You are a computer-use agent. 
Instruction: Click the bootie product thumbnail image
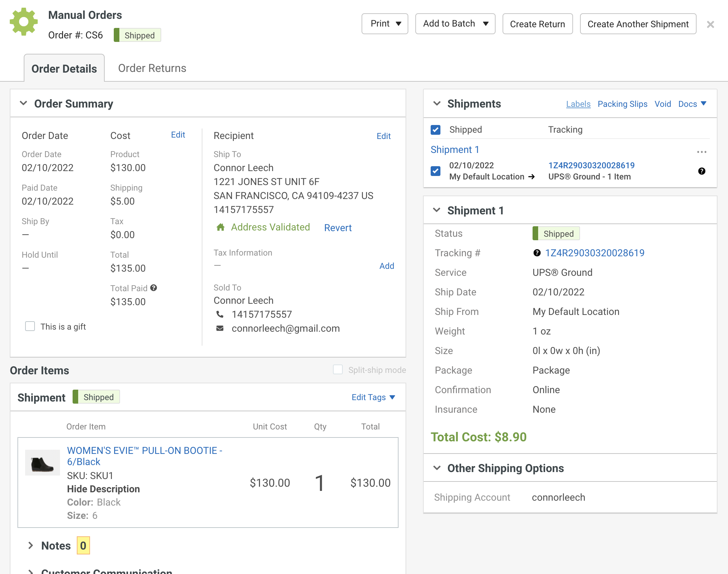pos(42,463)
